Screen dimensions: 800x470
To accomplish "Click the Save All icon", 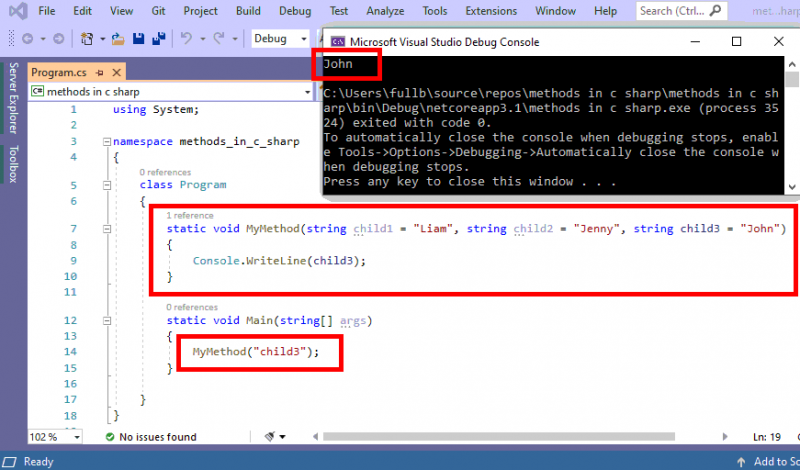I will tap(157, 39).
